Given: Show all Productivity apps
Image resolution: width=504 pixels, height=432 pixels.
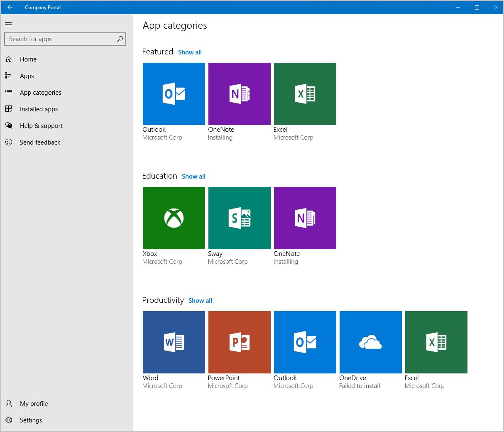Looking at the screenshot, I should point(200,301).
